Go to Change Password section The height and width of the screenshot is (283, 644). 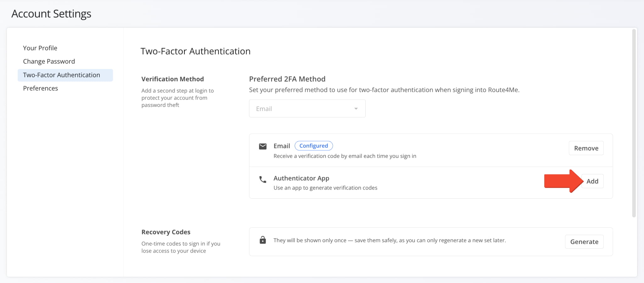(49, 61)
